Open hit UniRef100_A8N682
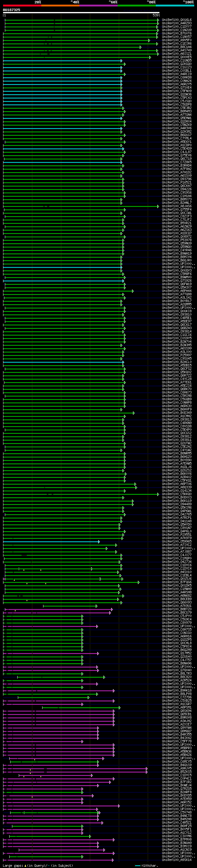Screen dimensions: 197x868 (177, 596)
